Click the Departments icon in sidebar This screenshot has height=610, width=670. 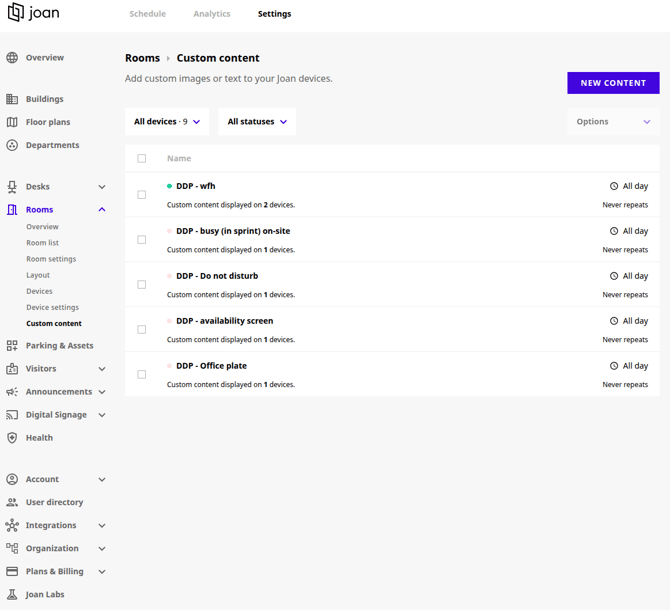click(x=12, y=145)
